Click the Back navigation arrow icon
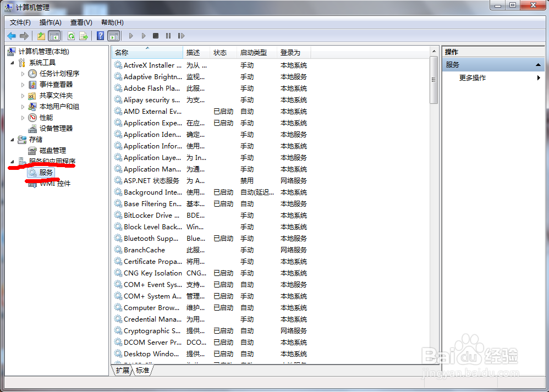The height and width of the screenshot is (392, 549). coord(11,35)
